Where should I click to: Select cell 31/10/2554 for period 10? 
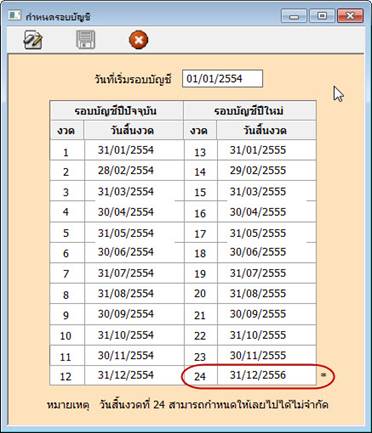pos(134,335)
